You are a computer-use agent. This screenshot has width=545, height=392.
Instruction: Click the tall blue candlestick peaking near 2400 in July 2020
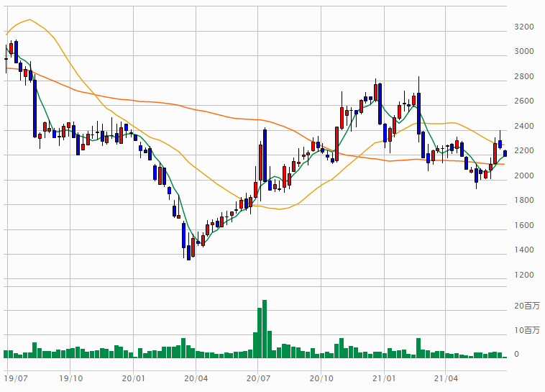tap(265, 155)
